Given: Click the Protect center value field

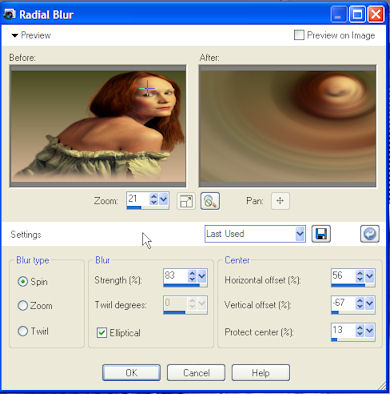Looking at the screenshot, I should (343, 330).
